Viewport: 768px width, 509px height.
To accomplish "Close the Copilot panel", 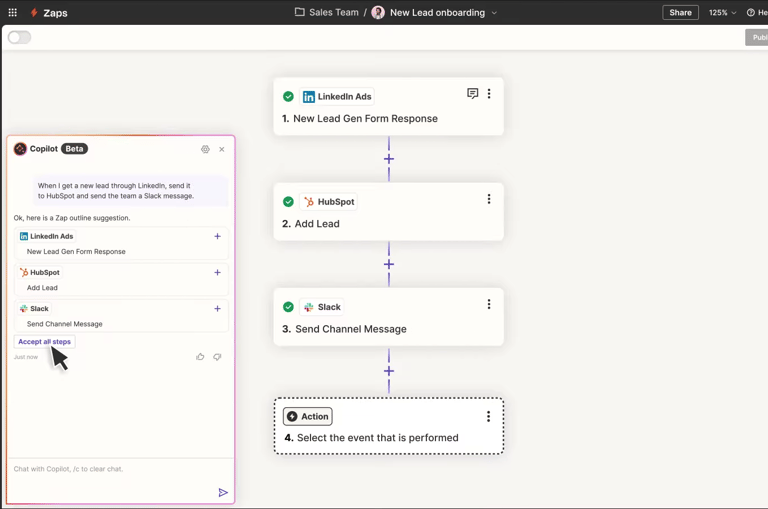I will [x=222, y=149].
